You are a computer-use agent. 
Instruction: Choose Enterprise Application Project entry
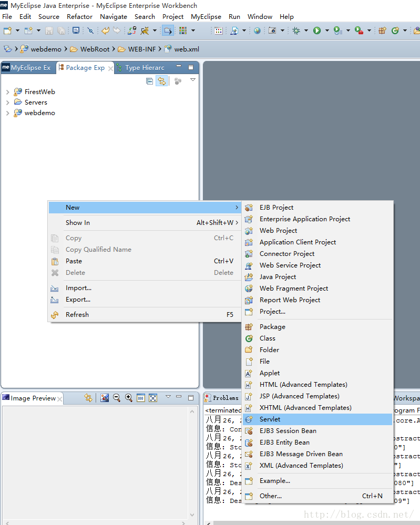(317, 219)
